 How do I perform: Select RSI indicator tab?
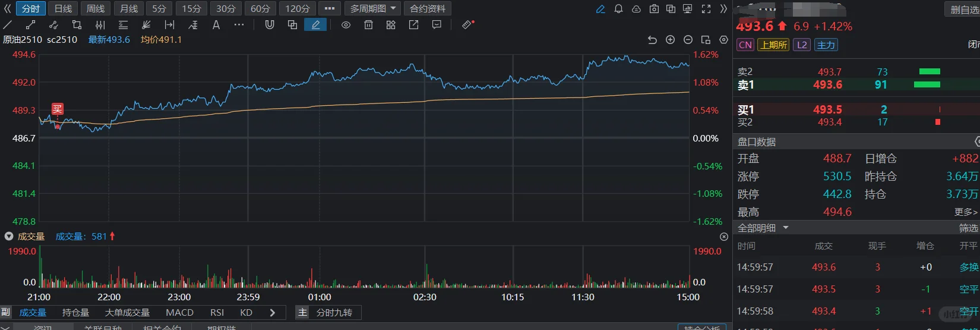pyautogui.click(x=217, y=313)
